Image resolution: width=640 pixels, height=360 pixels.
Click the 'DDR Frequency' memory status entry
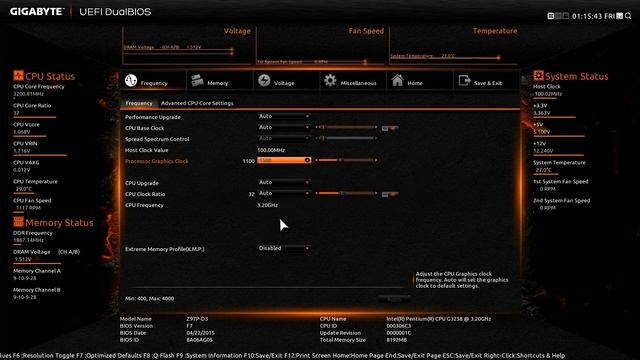[33, 236]
